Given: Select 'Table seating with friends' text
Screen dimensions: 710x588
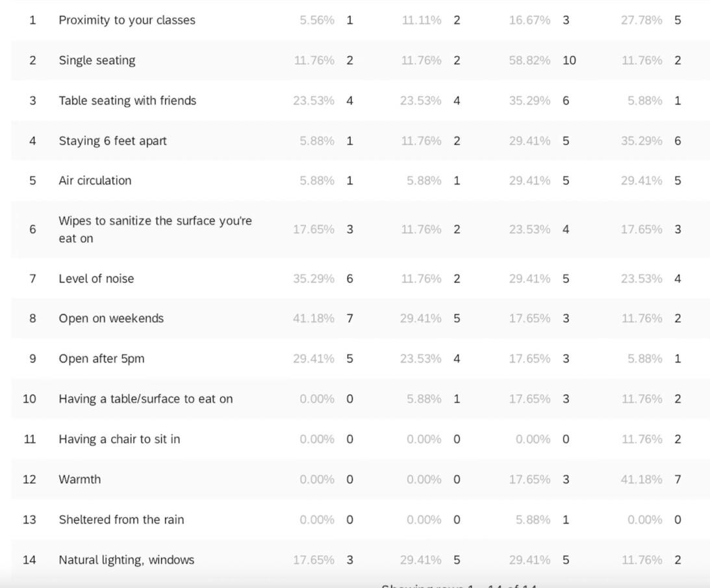Looking at the screenshot, I should tap(127, 101).
